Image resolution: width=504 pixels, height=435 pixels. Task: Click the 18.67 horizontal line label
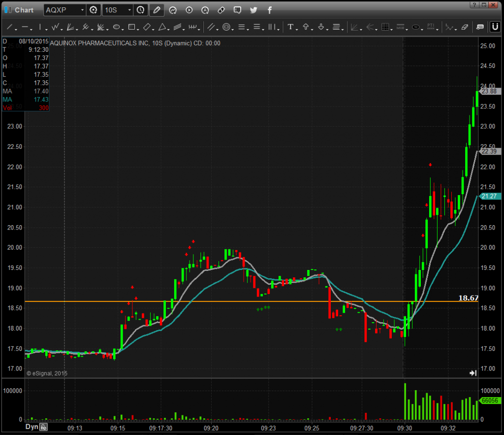click(469, 298)
